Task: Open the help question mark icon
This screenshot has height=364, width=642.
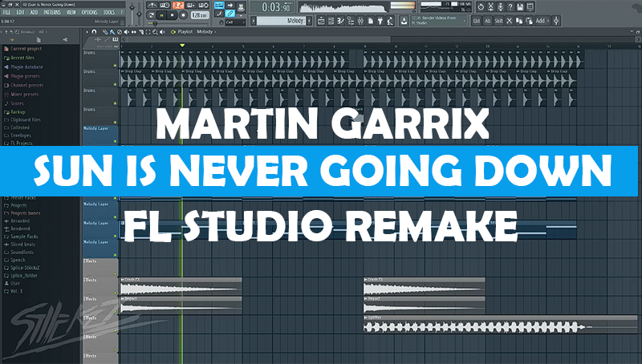Action: tap(510, 7)
